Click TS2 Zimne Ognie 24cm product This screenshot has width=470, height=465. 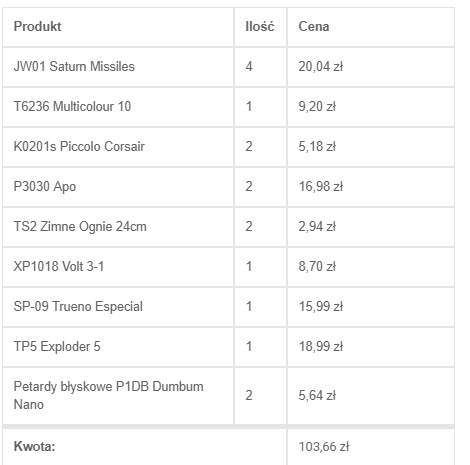[80, 227]
